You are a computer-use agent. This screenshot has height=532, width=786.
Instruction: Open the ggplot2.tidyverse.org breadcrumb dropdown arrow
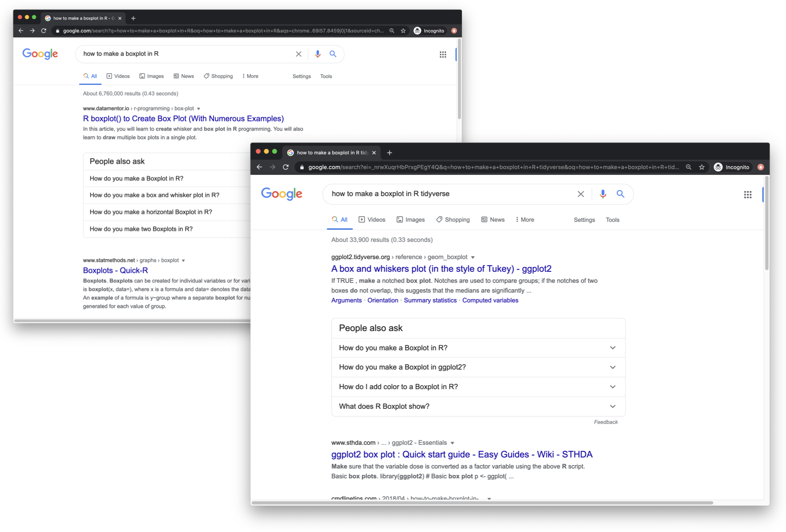473,257
